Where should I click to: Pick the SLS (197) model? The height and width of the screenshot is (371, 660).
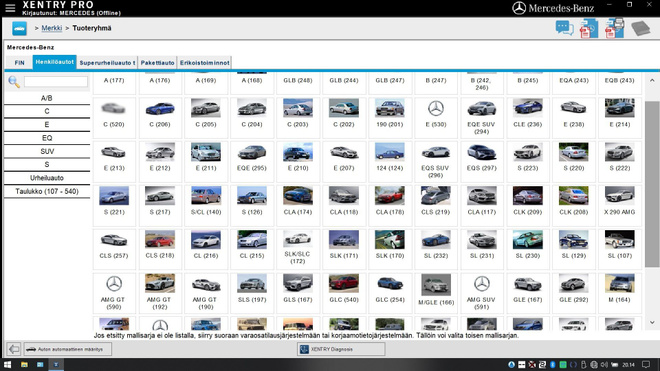pos(252,293)
